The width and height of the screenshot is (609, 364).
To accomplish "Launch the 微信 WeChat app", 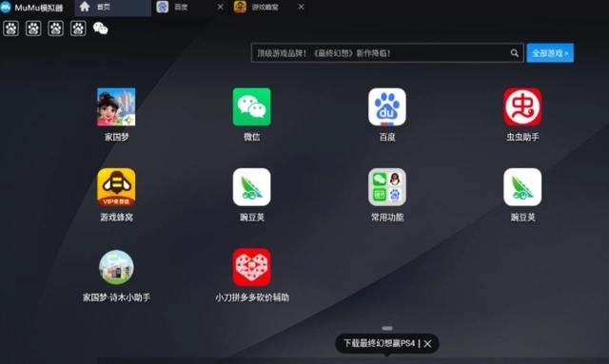I will [x=251, y=107].
